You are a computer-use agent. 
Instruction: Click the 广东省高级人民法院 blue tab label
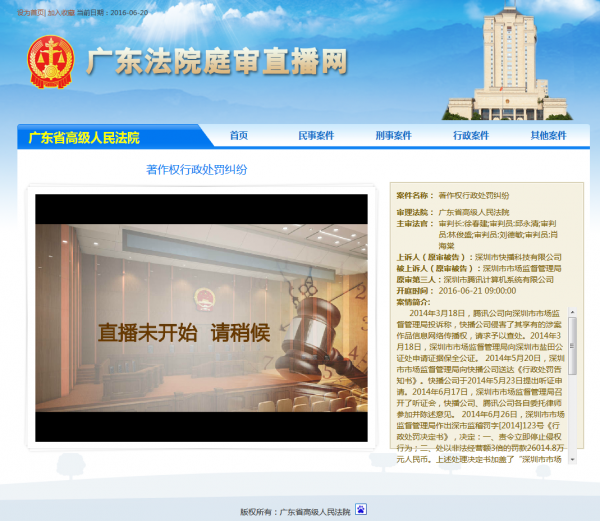click(84, 138)
